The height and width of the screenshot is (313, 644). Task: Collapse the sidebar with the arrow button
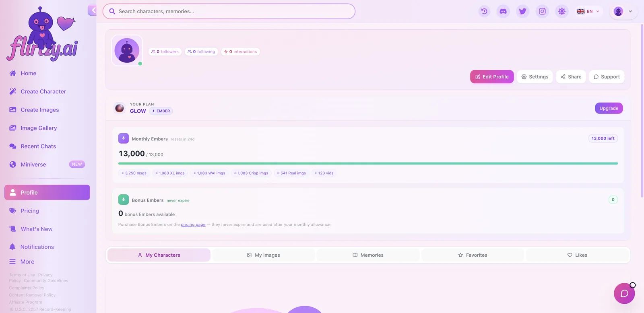click(92, 10)
